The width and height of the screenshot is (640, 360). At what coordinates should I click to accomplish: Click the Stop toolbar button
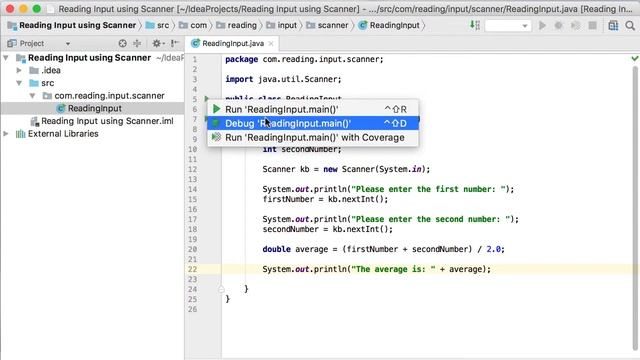593,25
